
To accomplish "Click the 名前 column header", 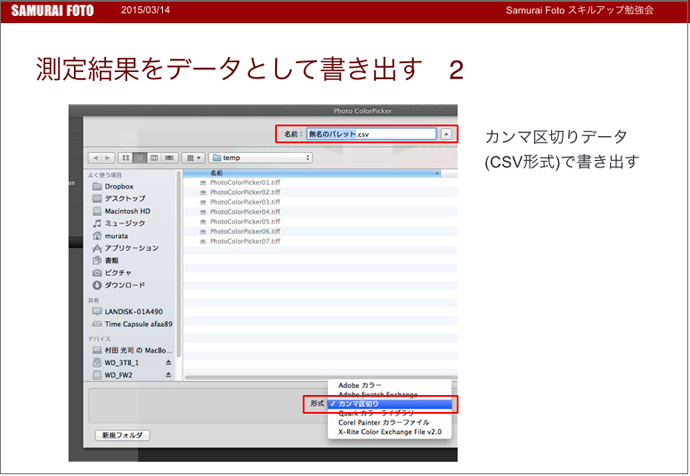I will point(312,173).
